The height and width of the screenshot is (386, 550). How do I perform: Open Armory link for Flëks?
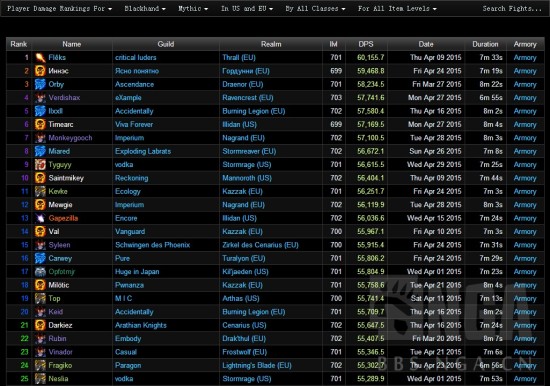click(525, 58)
